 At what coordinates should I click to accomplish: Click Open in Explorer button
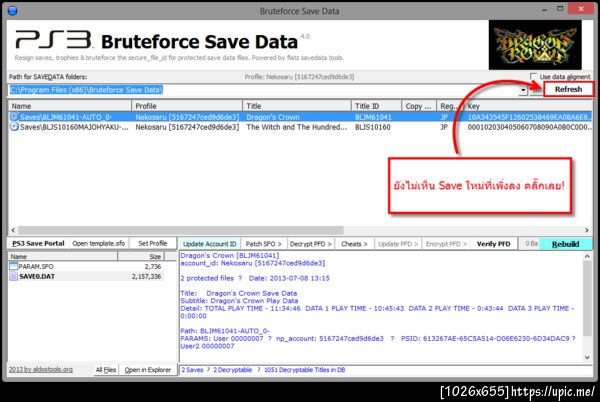(x=148, y=370)
